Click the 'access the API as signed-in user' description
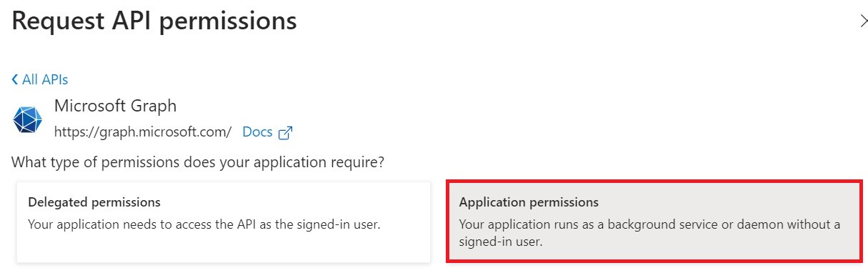868x273 pixels. 204,224
